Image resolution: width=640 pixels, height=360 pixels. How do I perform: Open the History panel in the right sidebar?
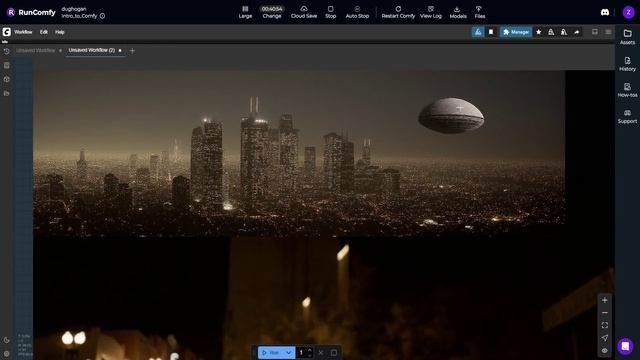(x=627, y=64)
